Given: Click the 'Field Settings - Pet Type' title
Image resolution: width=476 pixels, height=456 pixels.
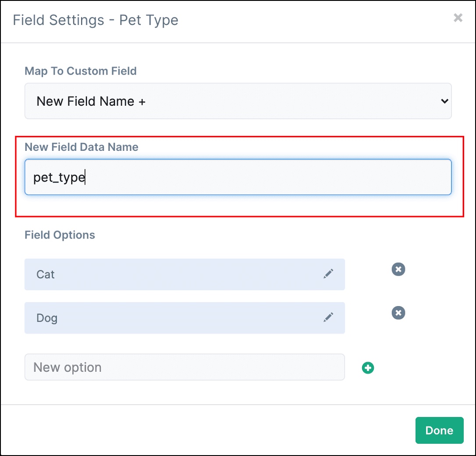Looking at the screenshot, I should 96,20.
